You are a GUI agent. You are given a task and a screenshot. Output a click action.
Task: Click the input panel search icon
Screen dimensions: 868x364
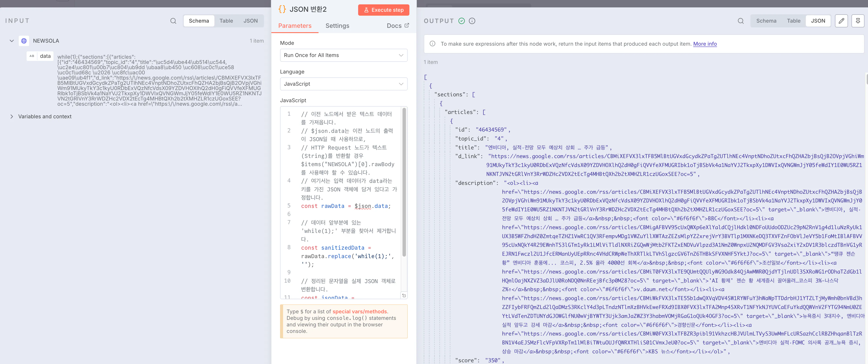click(173, 21)
